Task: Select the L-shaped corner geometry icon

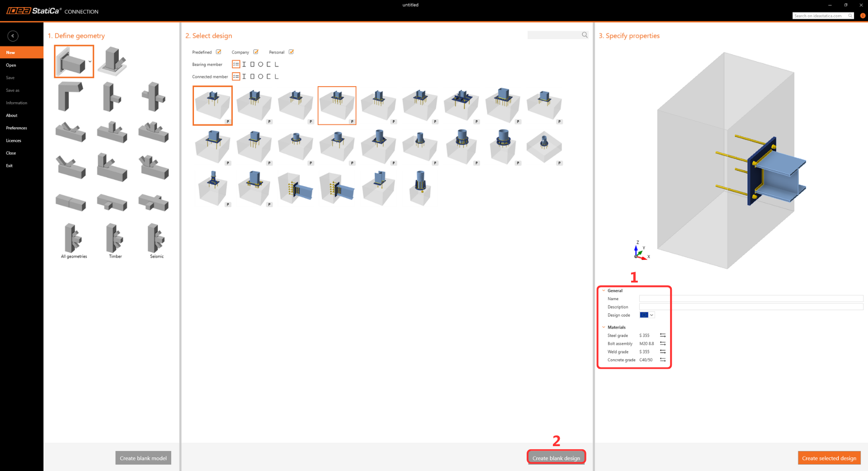Action: 70,96
